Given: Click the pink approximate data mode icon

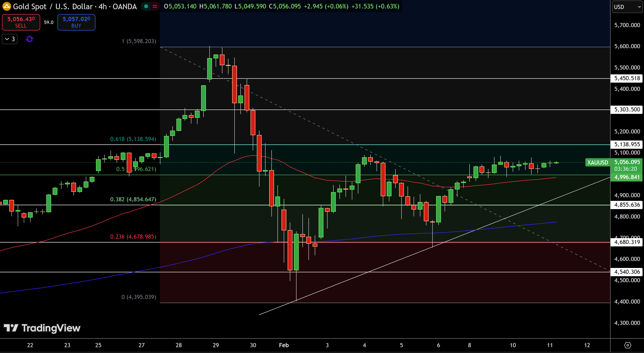Looking at the screenshot, I should (x=155, y=7).
